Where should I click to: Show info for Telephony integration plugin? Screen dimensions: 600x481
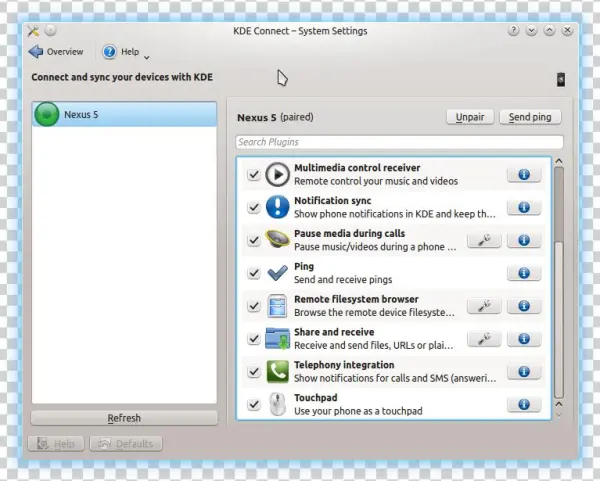(x=524, y=372)
